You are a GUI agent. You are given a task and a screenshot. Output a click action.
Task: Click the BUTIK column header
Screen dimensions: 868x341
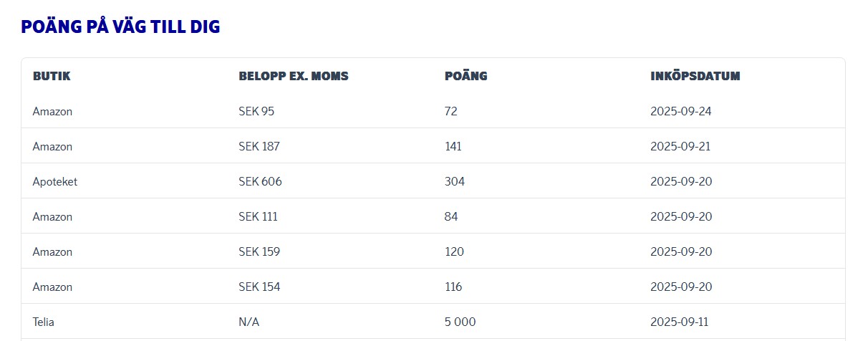[x=52, y=76]
